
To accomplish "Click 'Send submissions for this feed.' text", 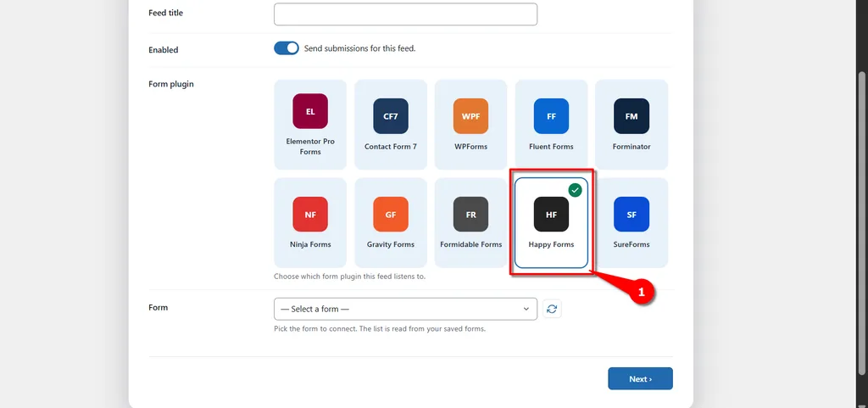I will pyautogui.click(x=359, y=48).
